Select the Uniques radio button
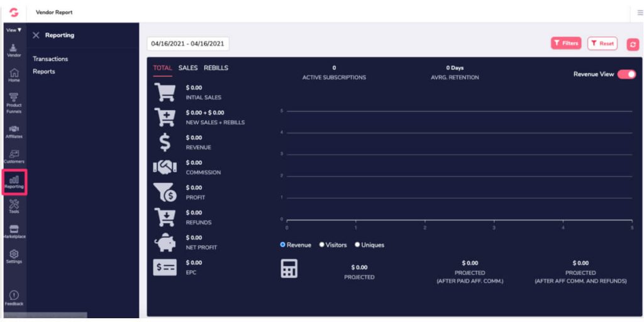 tap(357, 245)
